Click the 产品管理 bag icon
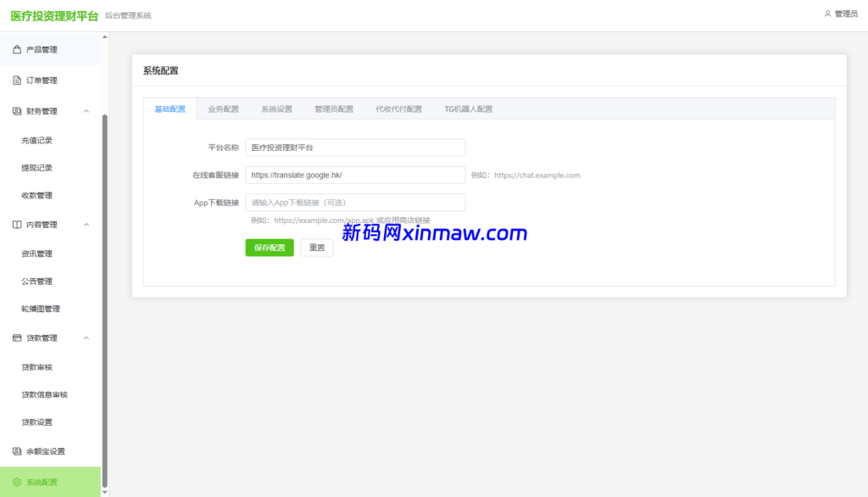868x497 pixels. [x=17, y=49]
